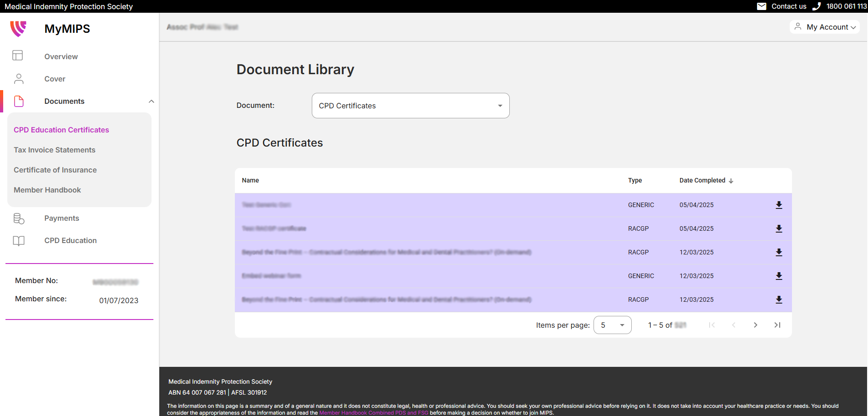Click the MyMIPS shield logo

click(x=18, y=29)
